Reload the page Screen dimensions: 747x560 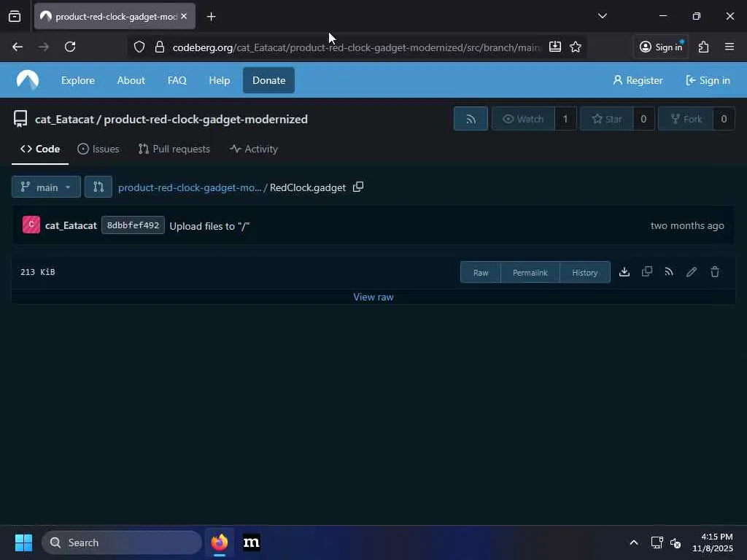point(70,47)
